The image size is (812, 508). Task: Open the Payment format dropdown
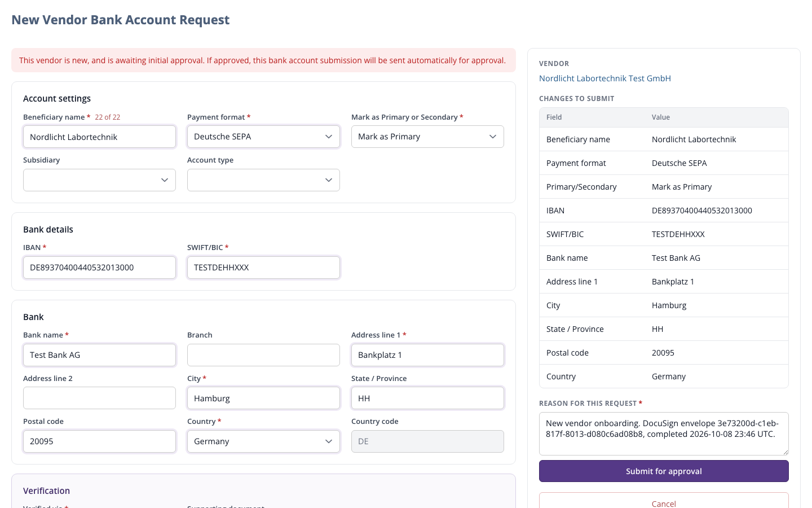(263, 137)
